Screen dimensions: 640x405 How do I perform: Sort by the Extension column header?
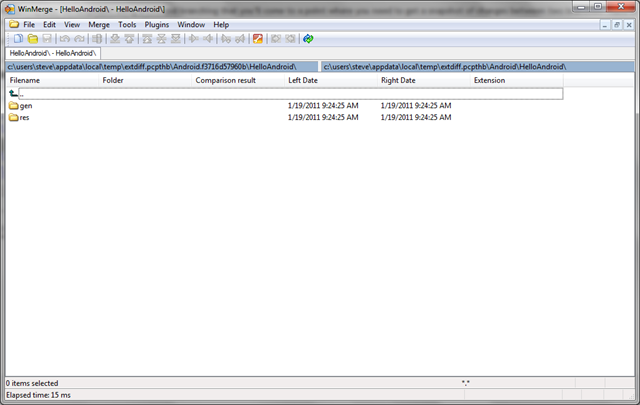point(516,80)
